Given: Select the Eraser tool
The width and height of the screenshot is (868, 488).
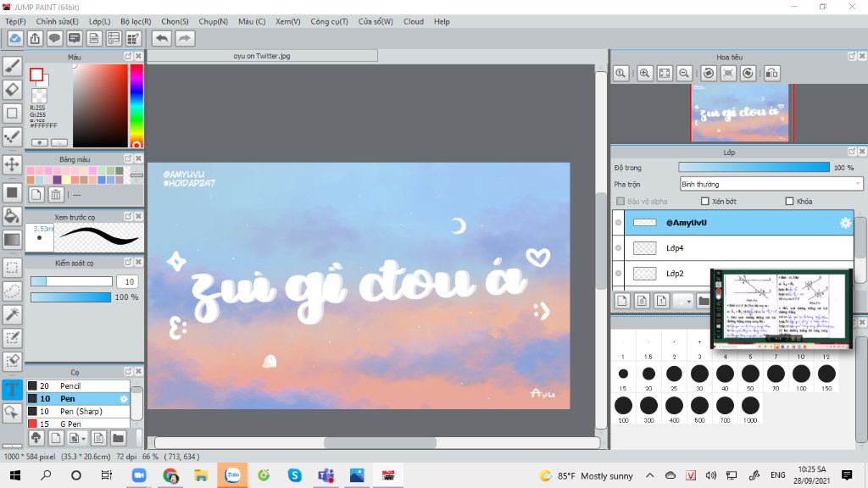Looking at the screenshot, I should click(x=13, y=89).
